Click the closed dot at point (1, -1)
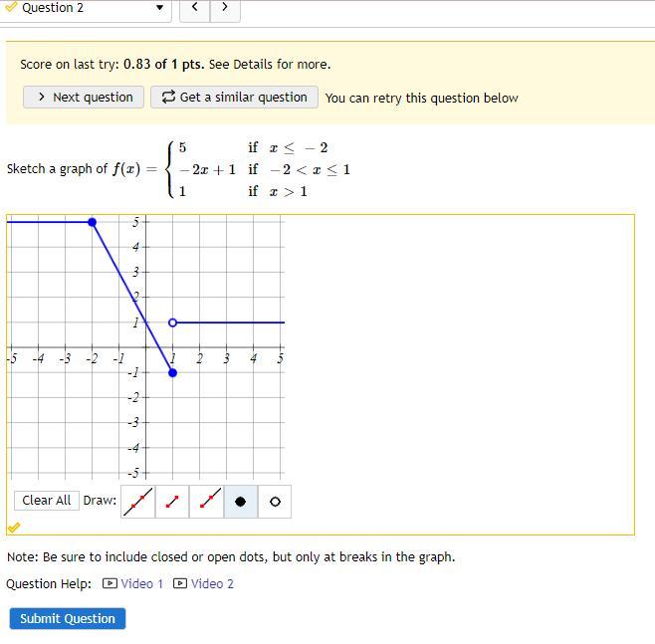Viewport: 655px width, 644px height. pos(172,373)
